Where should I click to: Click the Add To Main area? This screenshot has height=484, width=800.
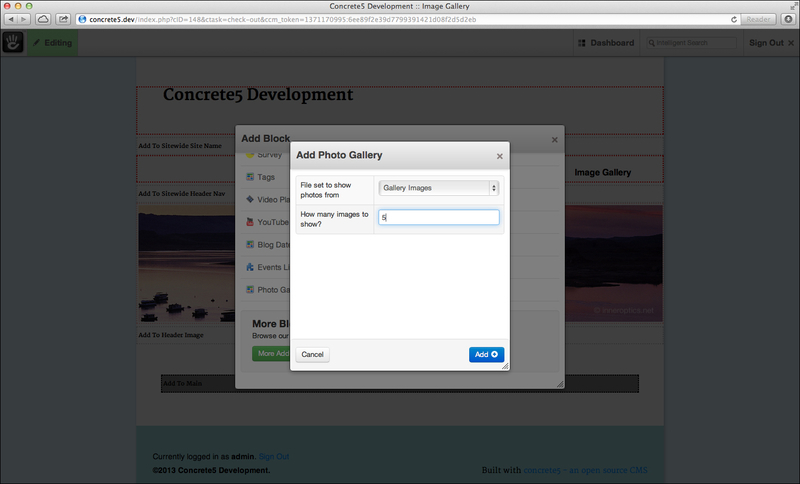399,384
